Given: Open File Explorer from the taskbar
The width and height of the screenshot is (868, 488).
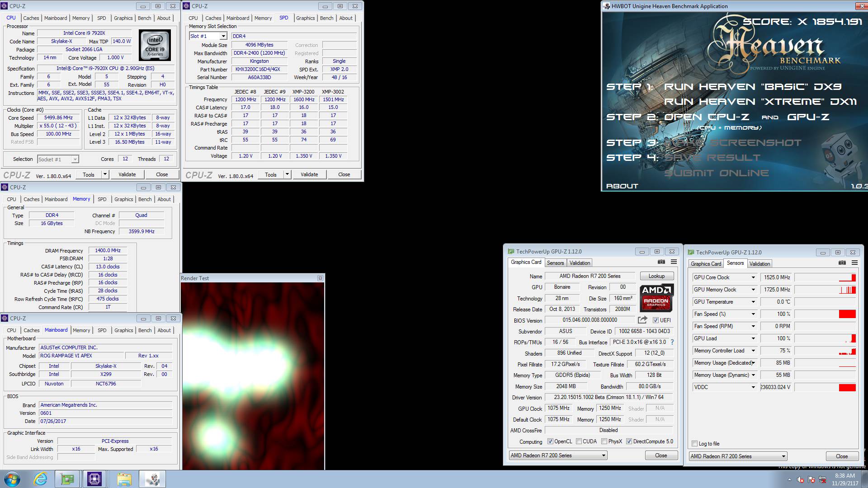Looking at the screenshot, I should (x=124, y=479).
